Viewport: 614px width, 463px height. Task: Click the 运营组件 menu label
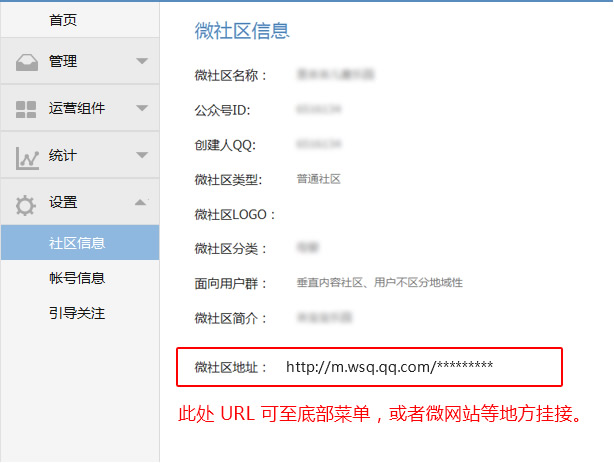tap(77, 108)
